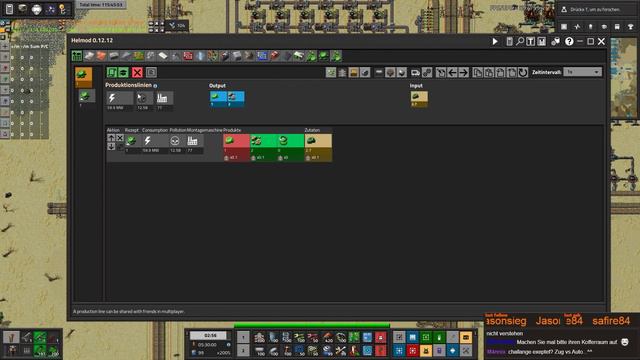Image resolution: width=640 pixels, height=360 pixels.
Task: Click the red X delete block button
Action: tap(137, 72)
